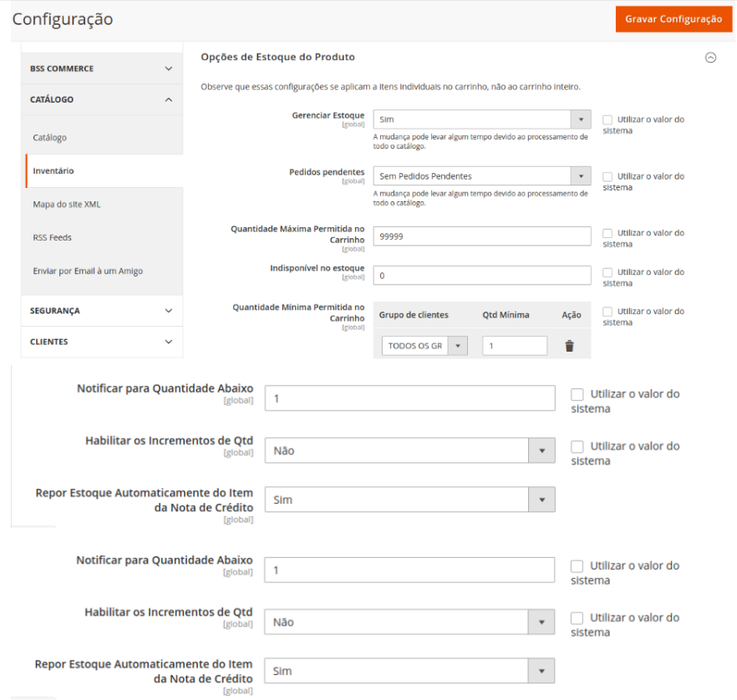The height and width of the screenshot is (700, 737).
Task: Click Gravar Configuração button
Action: coord(673,19)
